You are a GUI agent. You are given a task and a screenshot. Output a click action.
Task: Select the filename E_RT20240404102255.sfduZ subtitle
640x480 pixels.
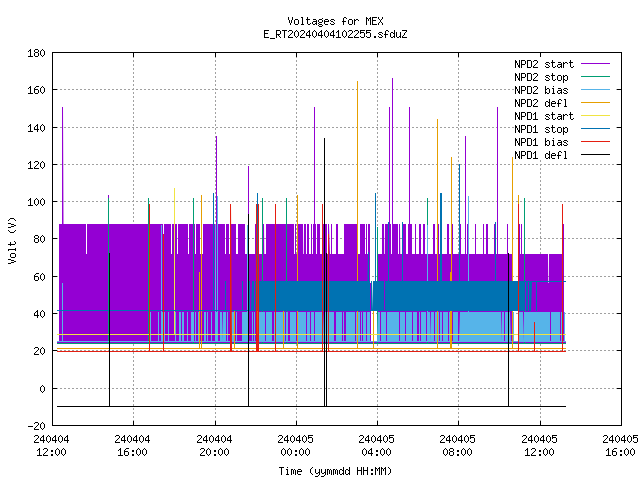click(x=335, y=34)
